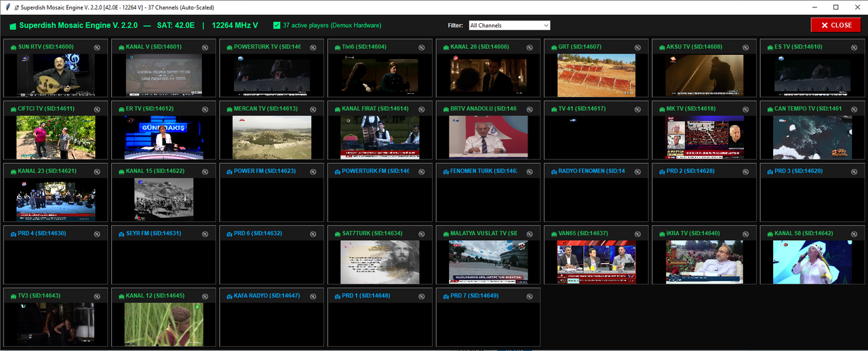The height and width of the screenshot is (351, 868).
Task: Toggle the 37 active players checkbox
Action: (x=276, y=25)
